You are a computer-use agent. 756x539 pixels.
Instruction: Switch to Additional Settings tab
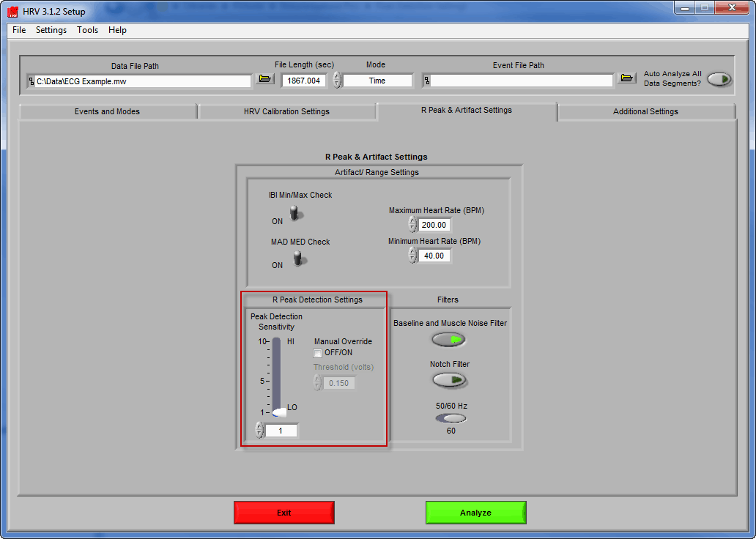coord(646,111)
